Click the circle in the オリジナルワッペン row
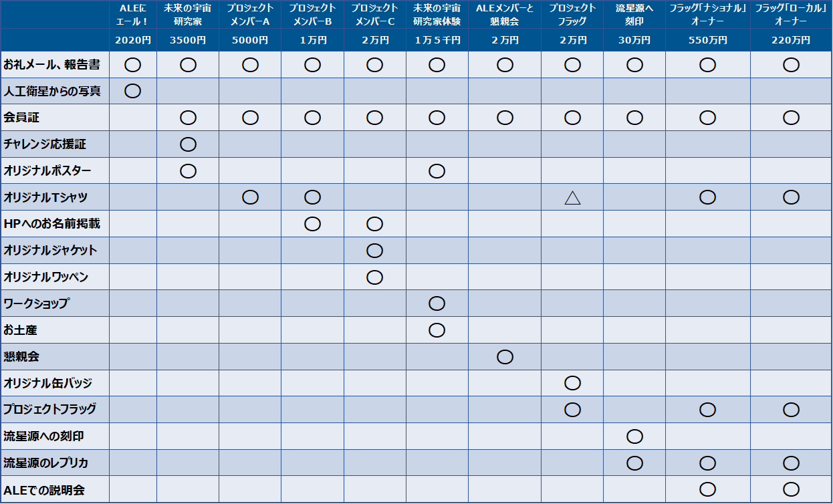The height and width of the screenshot is (504, 833). pyautogui.click(x=374, y=277)
